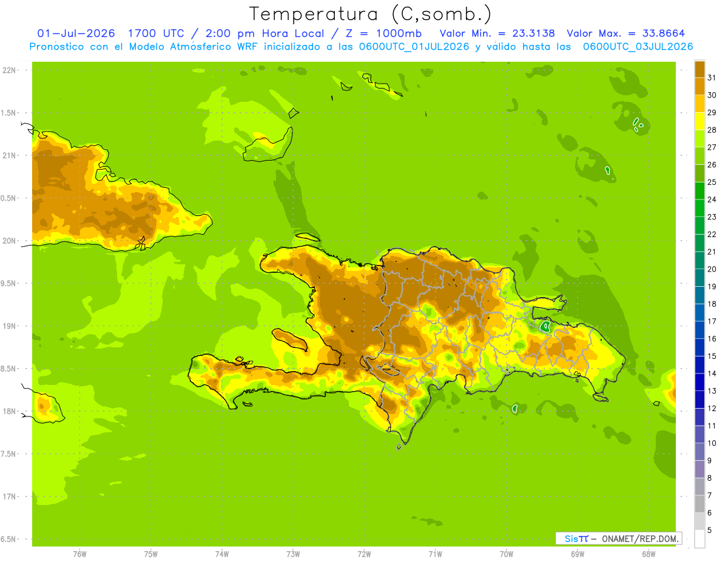Viewport: 728px width, 562px height.
Task: Click the yellow legend swatch between 28 and 29
Action: click(x=699, y=121)
